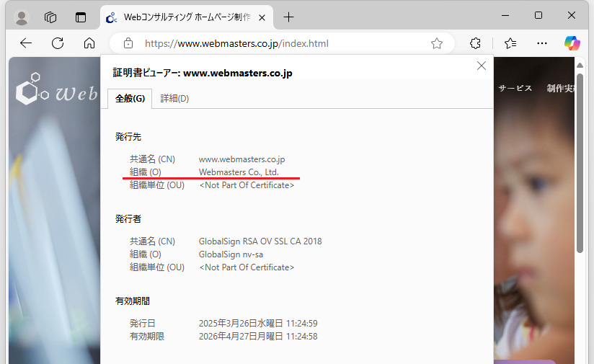The width and height of the screenshot is (594, 364).
Task: Click the address bar URL
Action: [x=236, y=43]
